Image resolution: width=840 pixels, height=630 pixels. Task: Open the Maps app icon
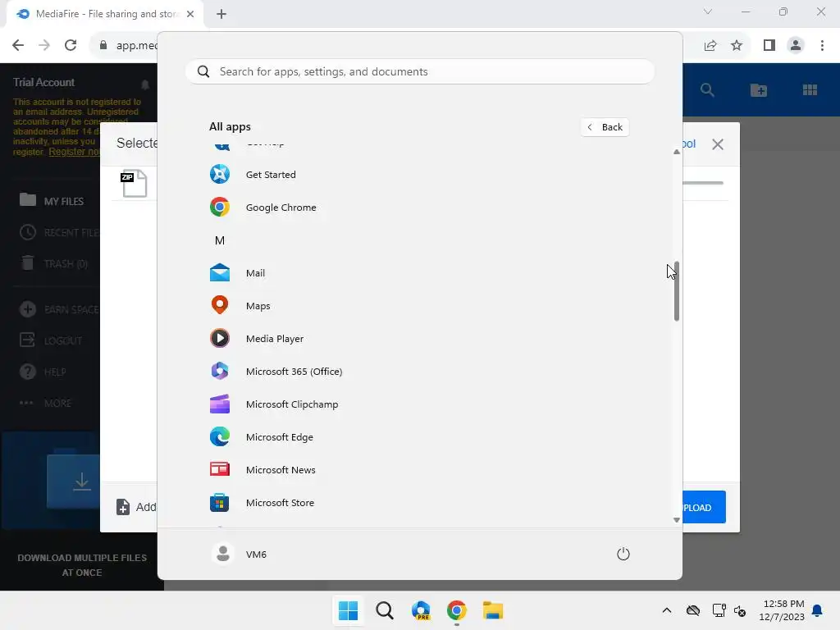tap(220, 306)
